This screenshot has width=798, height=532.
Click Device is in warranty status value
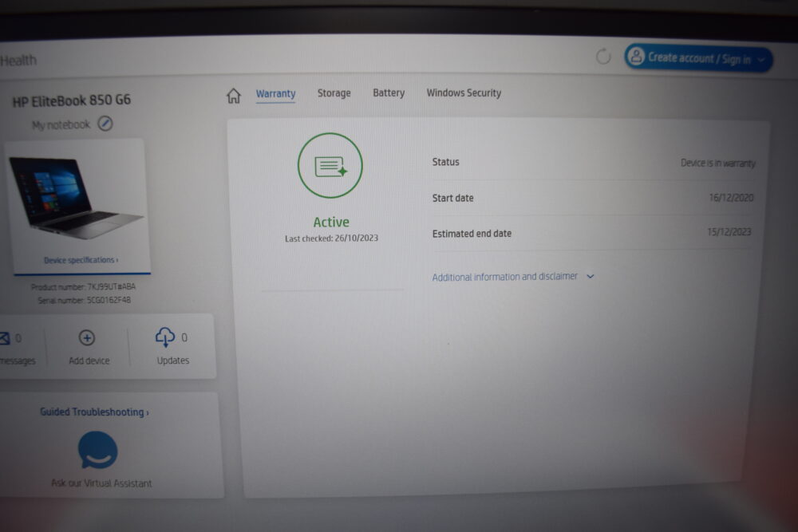[x=717, y=164]
